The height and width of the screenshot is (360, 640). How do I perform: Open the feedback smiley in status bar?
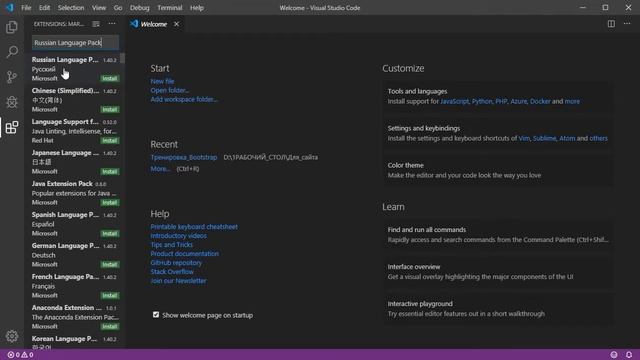tap(613, 355)
